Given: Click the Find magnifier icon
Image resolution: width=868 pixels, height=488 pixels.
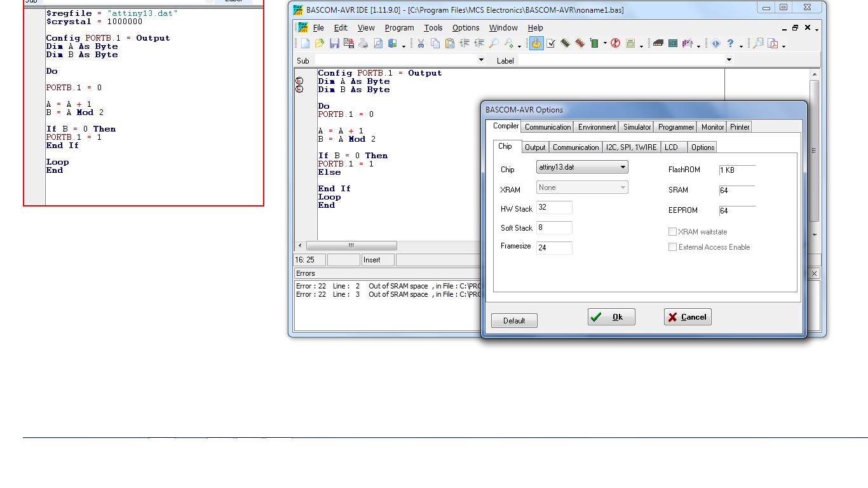Looking at the screenshot, I should [494, 43].
